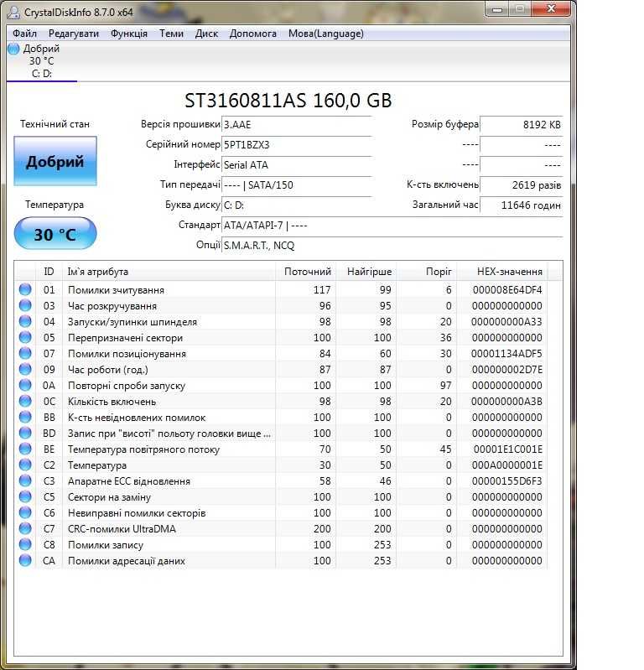Click HEX value 00000155D6F3
644x670 pixels.
[x=506, y=481]
